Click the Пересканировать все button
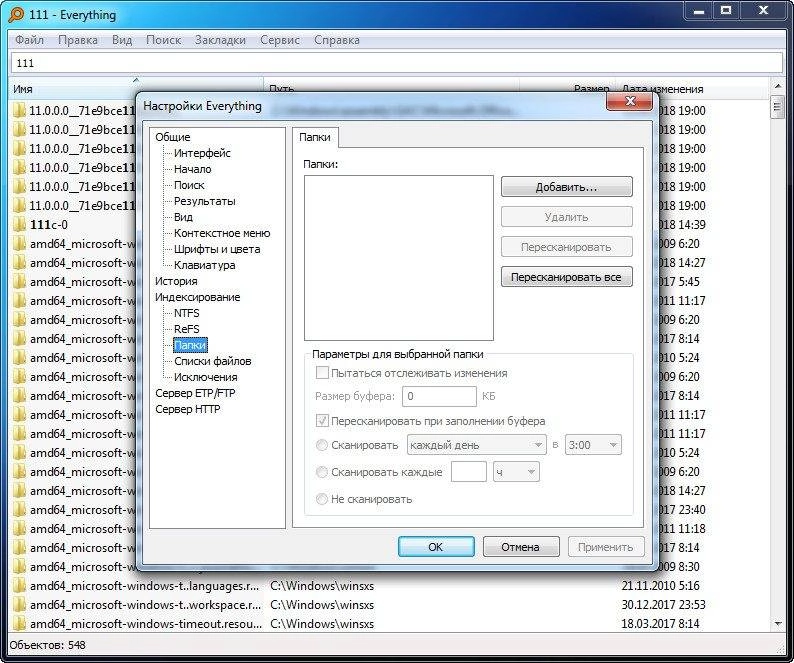794x663 pixels. (567, 277)
